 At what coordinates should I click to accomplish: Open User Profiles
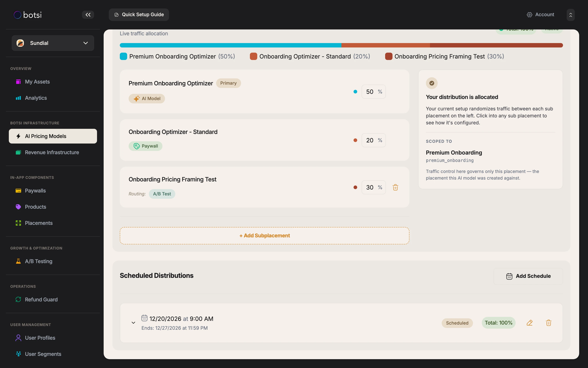[53, 338]
